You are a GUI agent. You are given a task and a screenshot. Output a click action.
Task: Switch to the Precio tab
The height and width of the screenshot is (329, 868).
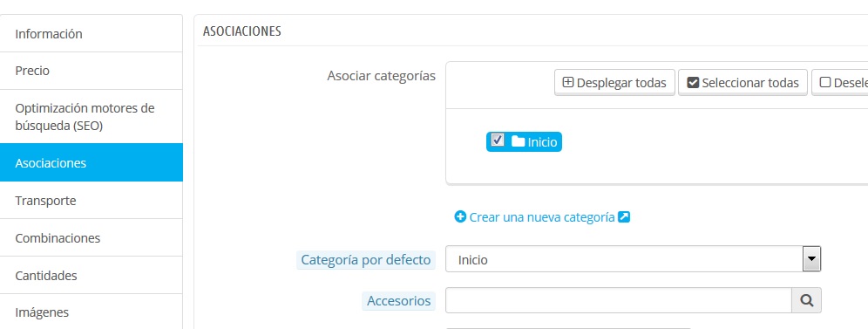[92, 71]
